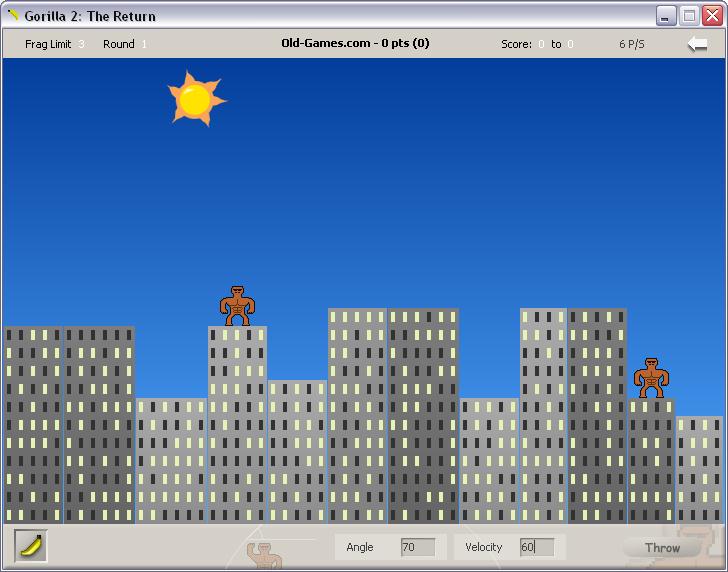The image size is (728, 572).
Task: Minimize the Gorilla 2 window
Action: click(666, 16)
